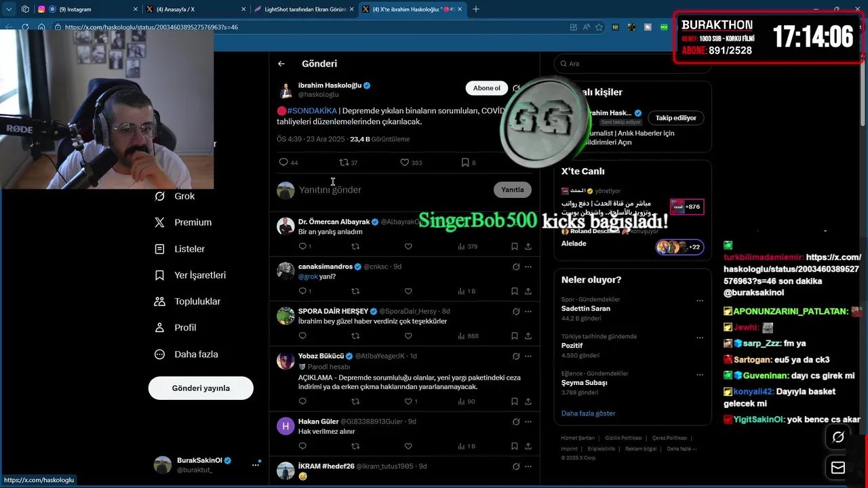Click the Abone ol button

[x=486, y=88]
